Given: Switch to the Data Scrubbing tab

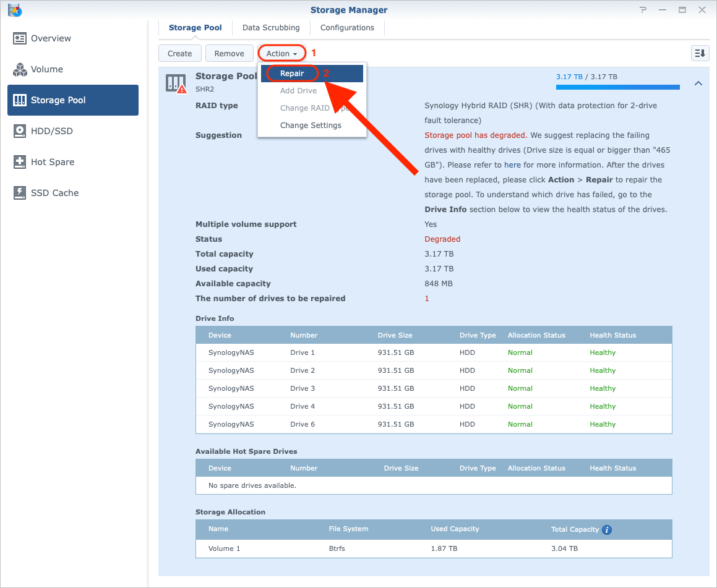Looking at the screenshot, I should tap(271, 27).
